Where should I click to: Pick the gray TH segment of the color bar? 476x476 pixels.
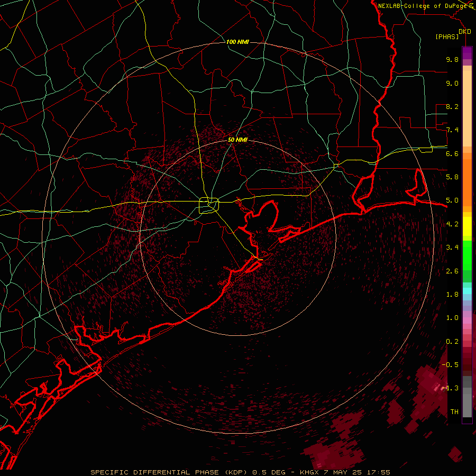tap(467, 405)
